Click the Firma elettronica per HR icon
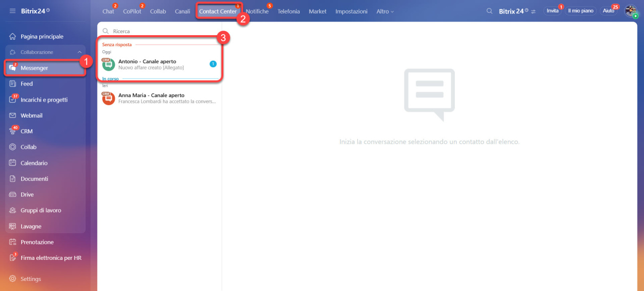644x291 pixels. (13, 258)
